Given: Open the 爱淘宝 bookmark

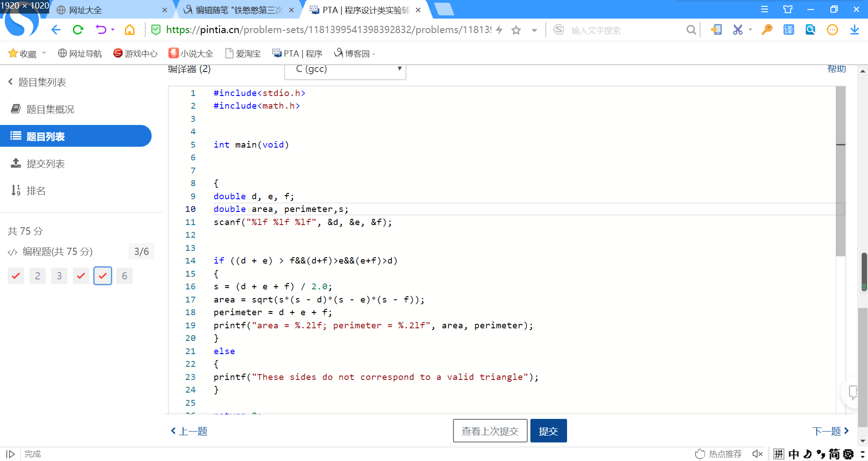Looking at the screenshot, I should pos(243,53).
